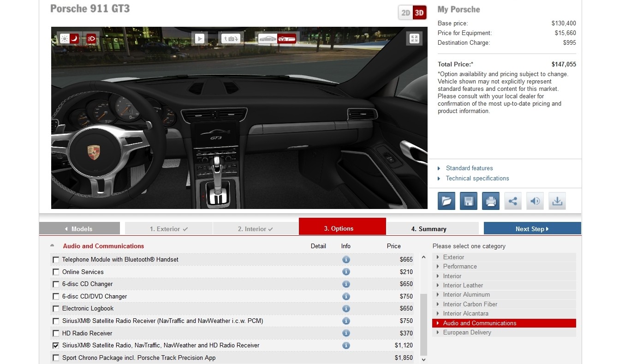The height and width of the screenshot is (364, 637).
Task: Click the Total Price value $147,055
Action: (x=564, y=65)
